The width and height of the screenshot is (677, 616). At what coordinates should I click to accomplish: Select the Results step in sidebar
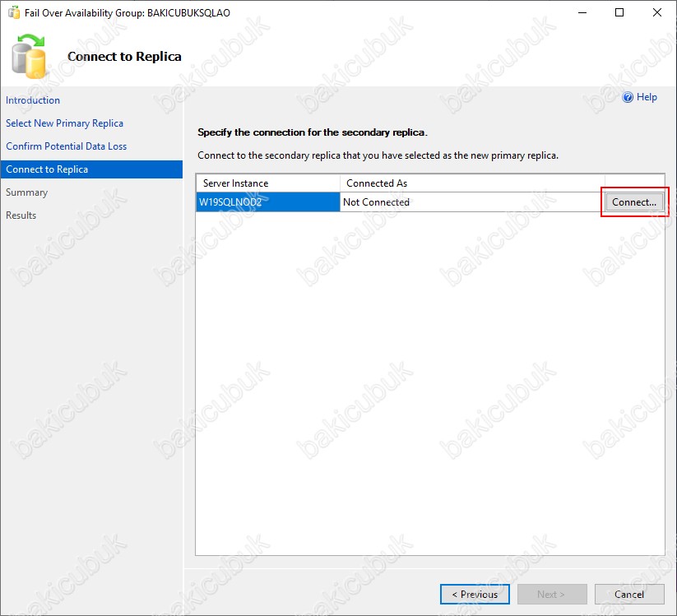point(21,215)
